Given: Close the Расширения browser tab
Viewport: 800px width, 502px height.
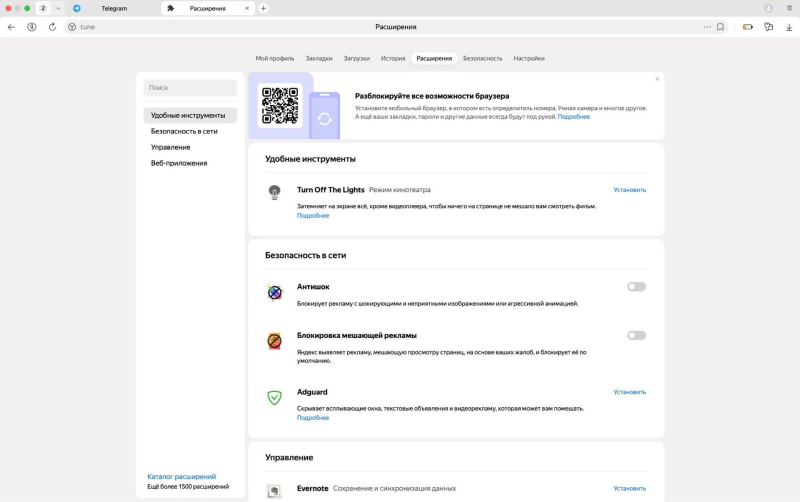Looking at the screenshot, I should click(x=247, y=8).
